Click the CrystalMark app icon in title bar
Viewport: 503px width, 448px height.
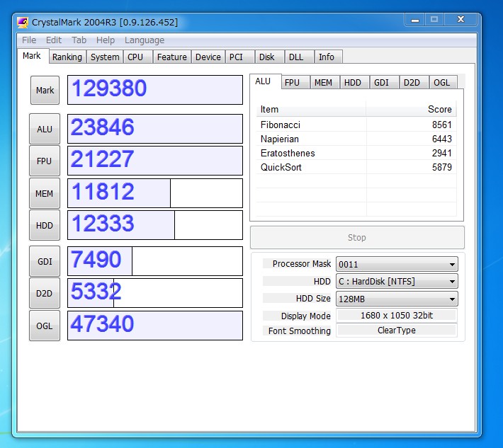[22, 23]
